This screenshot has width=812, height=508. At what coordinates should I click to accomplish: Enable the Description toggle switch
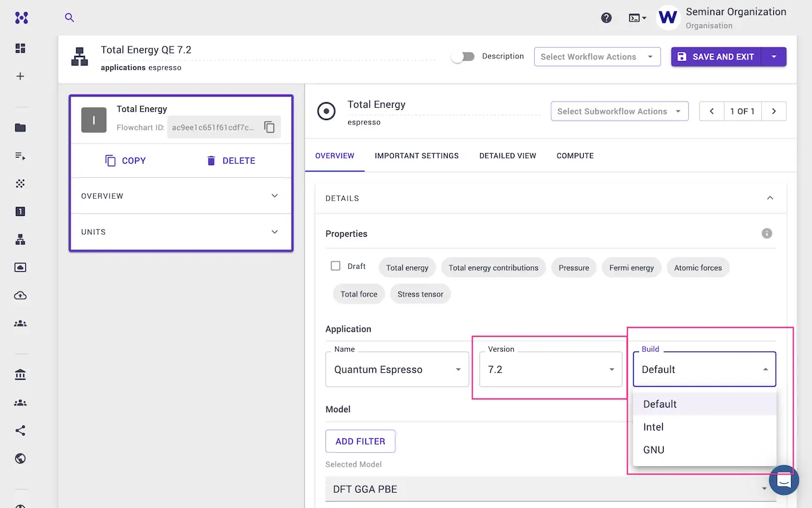pos(463,57)
